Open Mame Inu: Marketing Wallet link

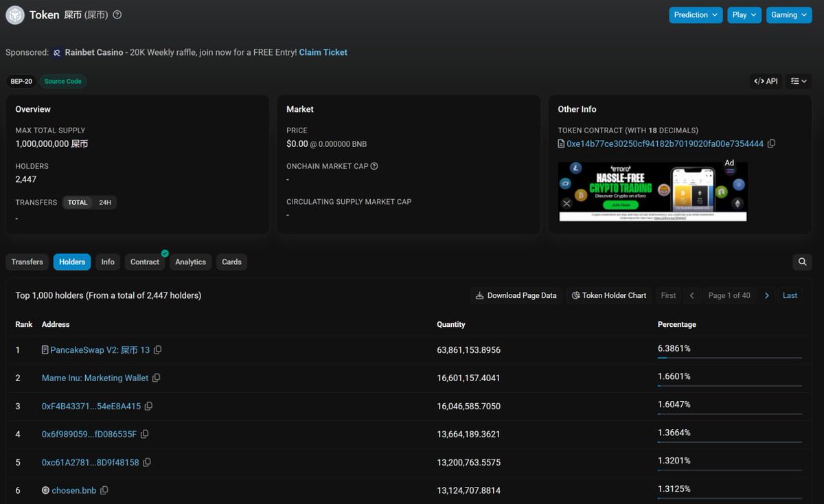95,378
